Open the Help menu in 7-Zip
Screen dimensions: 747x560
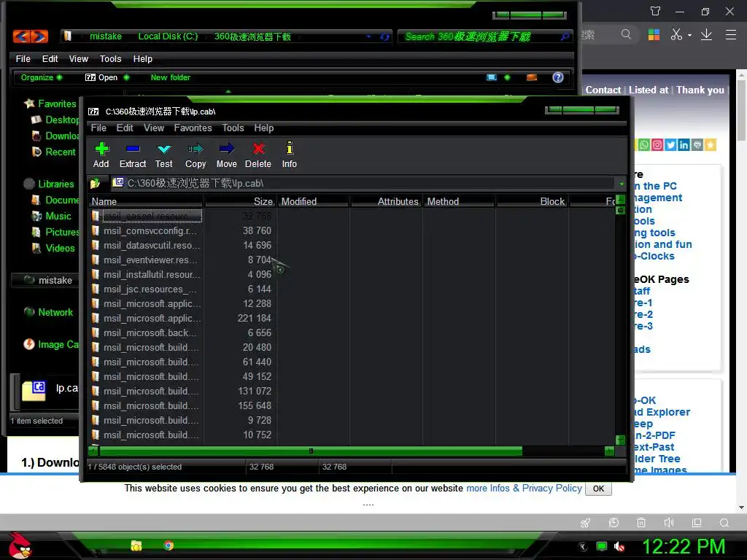pos(264,128)
